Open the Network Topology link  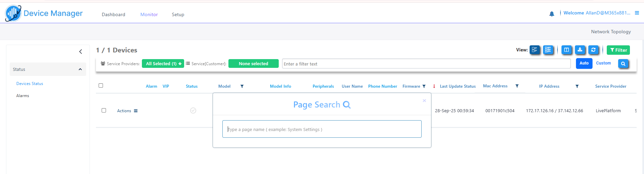pyautogui.click(x=611, y=32)
